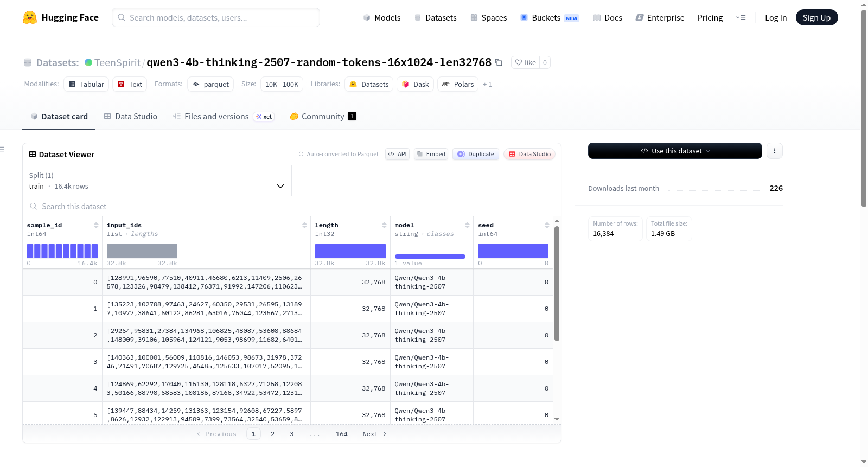Click the sample_id column sort icon

coord(96,225)
